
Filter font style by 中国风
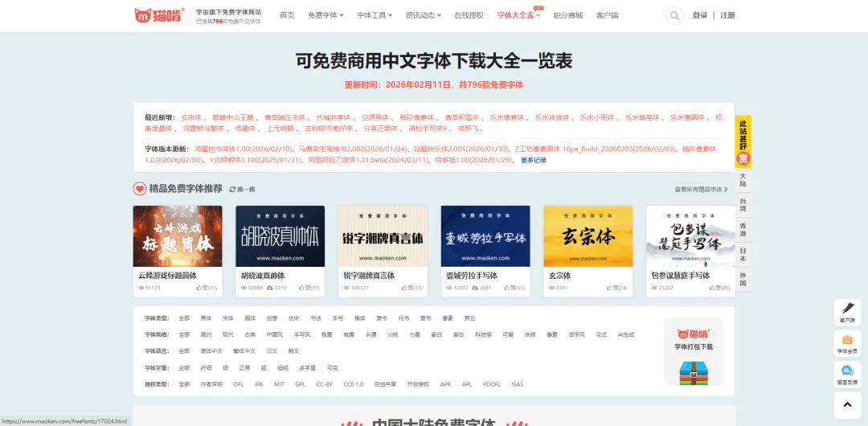tap(275, 334)
